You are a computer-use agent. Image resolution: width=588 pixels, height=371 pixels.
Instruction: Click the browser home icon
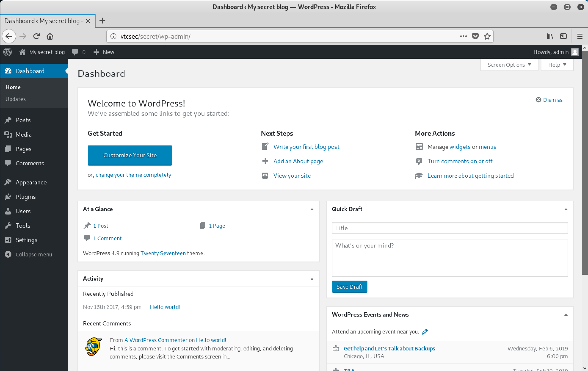tap(50, 36)
